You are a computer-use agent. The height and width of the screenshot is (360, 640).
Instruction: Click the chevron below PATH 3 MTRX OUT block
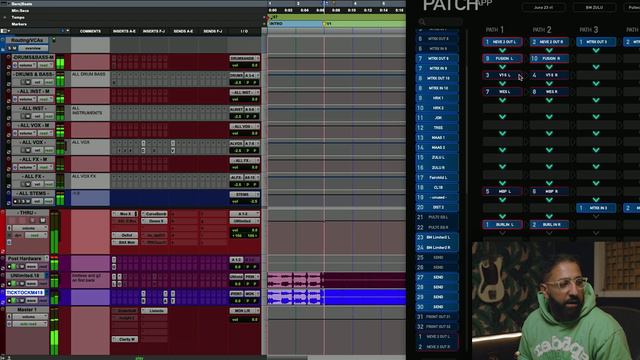point(596,50)
